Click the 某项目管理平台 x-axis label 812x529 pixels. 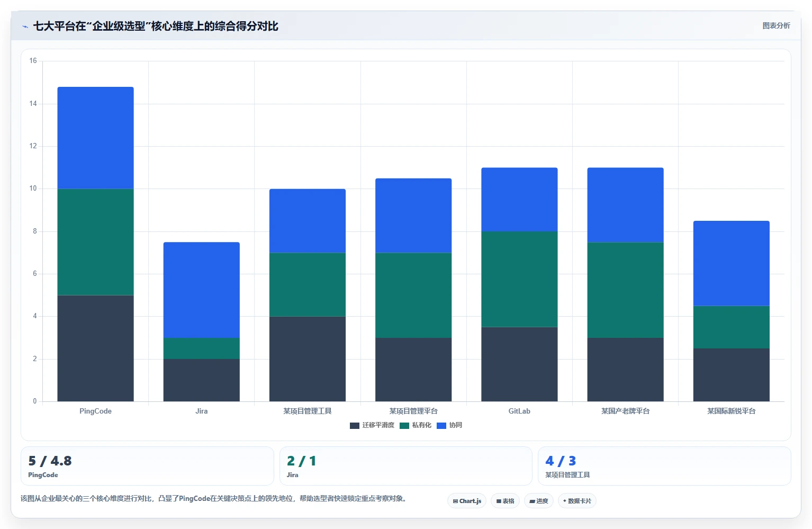point(413,411)
